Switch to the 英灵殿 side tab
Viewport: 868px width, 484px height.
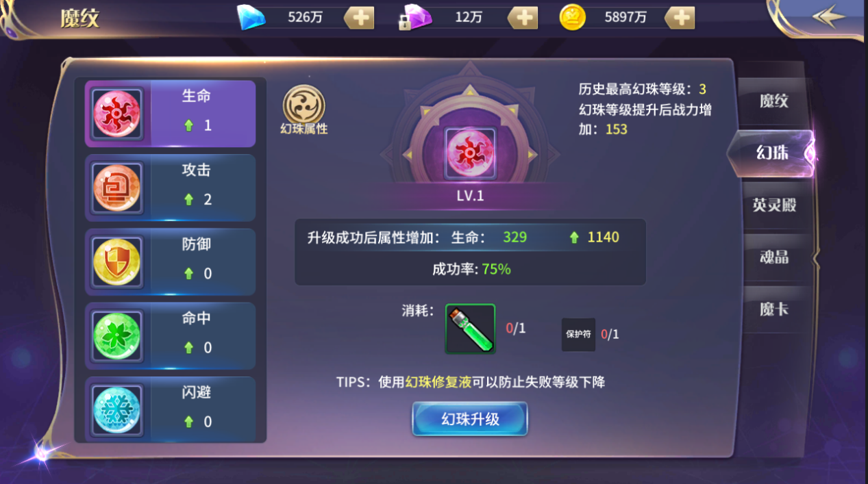point(774,205)
